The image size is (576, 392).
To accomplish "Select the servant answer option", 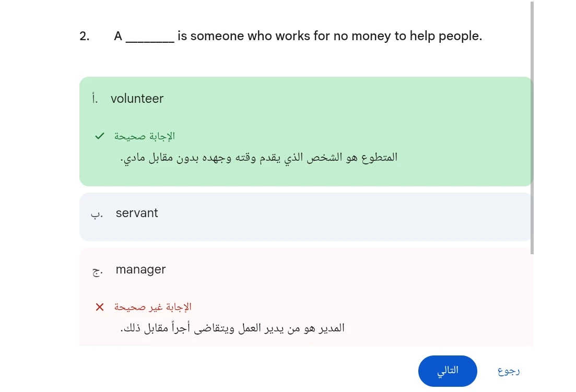I will coord(137,213).
